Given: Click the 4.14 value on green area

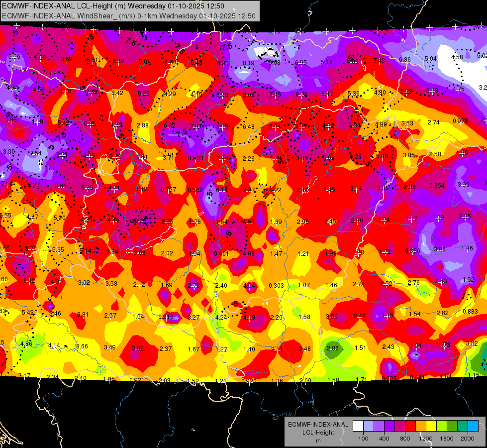Looking at the screenshot, I should 54,345.
